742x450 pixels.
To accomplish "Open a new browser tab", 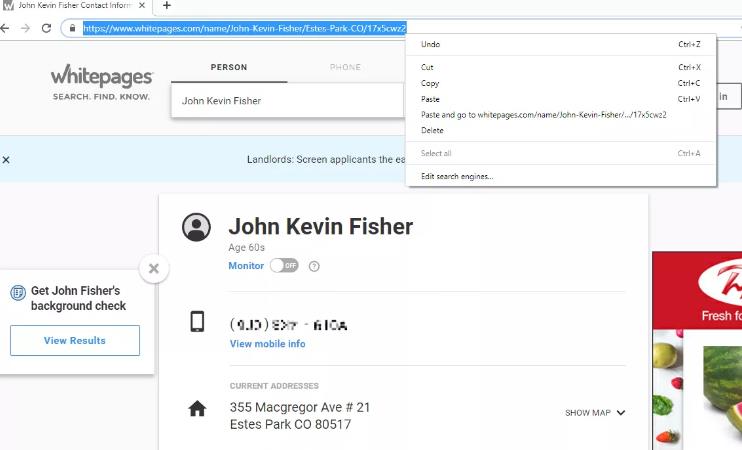I will click(167, 6).
